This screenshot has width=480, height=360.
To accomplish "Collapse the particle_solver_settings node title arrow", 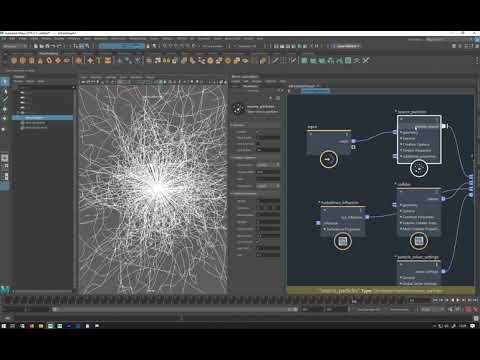I will pos(396,257).
